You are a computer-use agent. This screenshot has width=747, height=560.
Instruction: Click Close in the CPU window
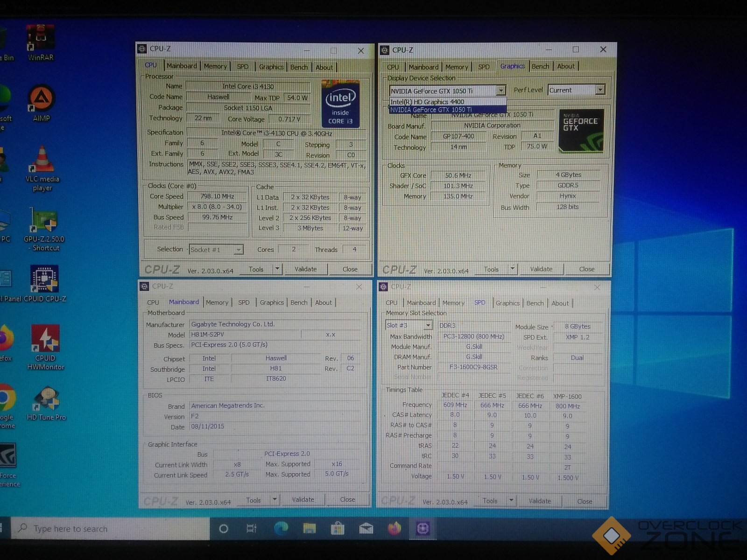click(x=350, y=269)
